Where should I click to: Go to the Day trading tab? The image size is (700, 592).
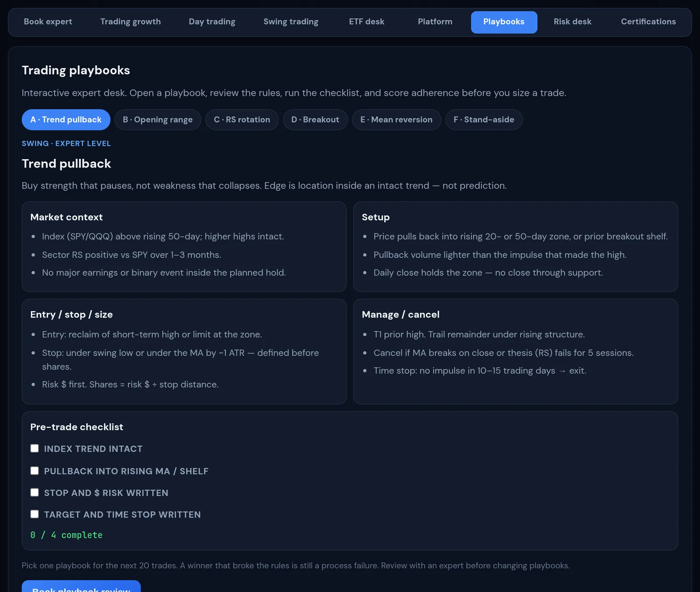212,22
